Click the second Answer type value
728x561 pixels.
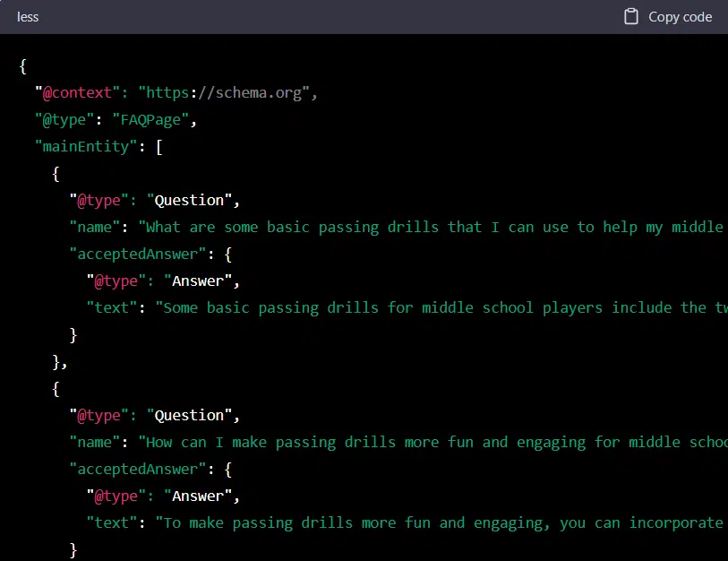(200, 496)
